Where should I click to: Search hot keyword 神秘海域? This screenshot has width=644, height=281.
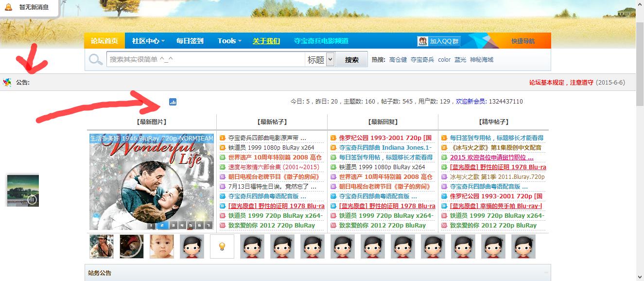click(482, 60)
